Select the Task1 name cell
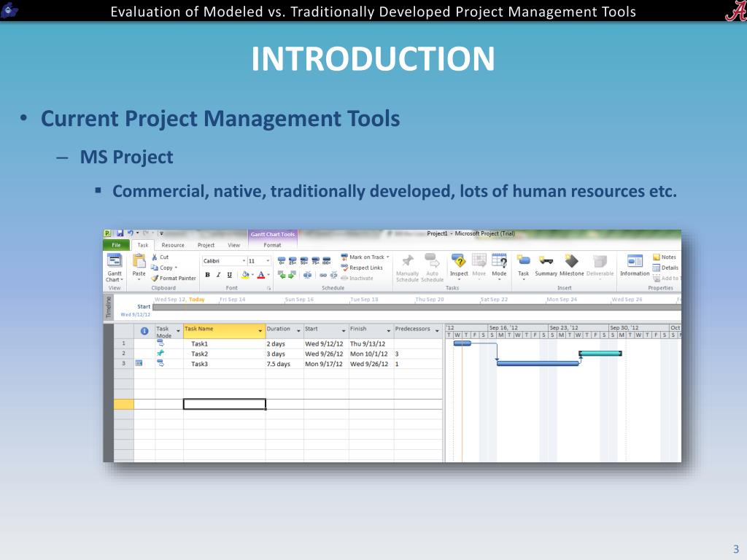Viewport: 747px width, 560px height. [225, 343]
